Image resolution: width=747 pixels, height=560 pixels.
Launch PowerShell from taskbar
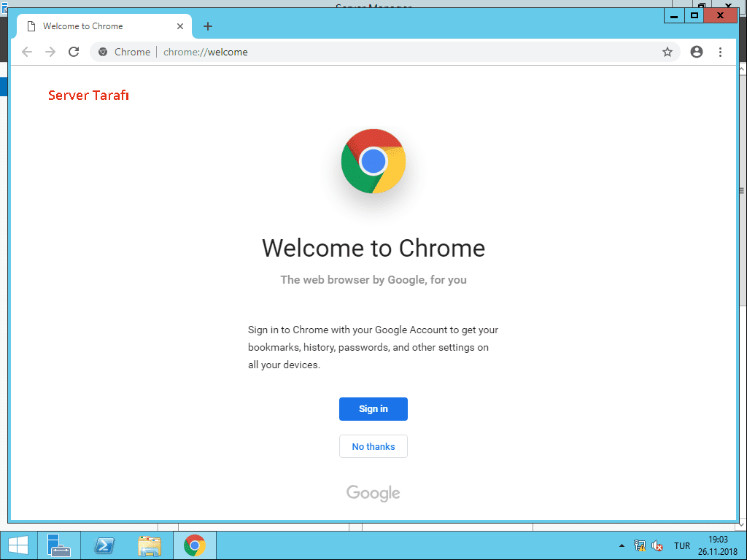pos(104,545)
